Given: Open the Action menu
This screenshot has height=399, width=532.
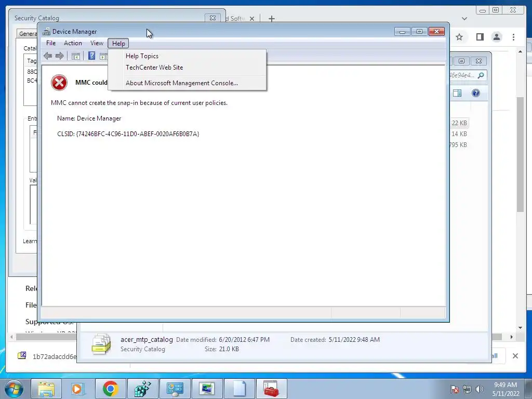Looking at the screenshot, I should (73, 43).
